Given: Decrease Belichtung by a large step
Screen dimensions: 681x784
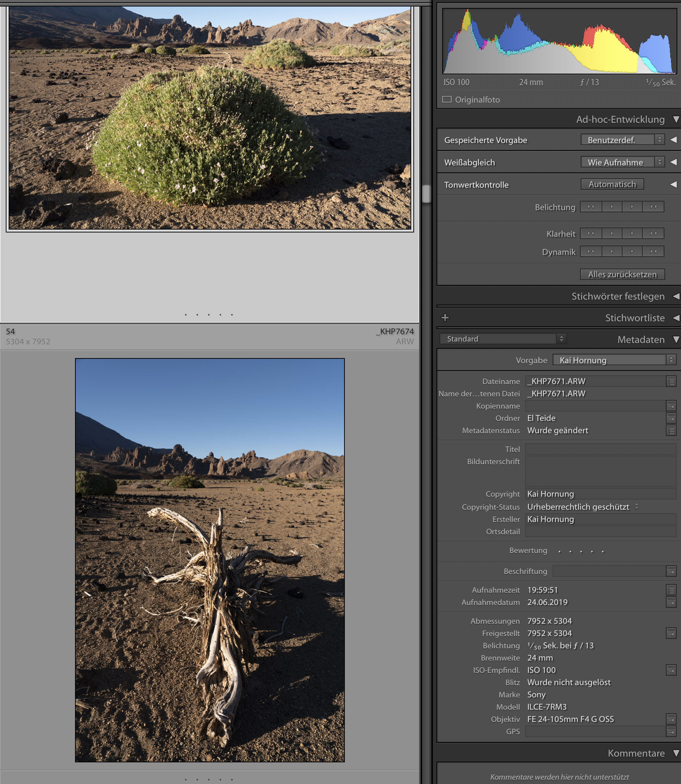Looking at the screenshot, I should (x=591, y=206).
